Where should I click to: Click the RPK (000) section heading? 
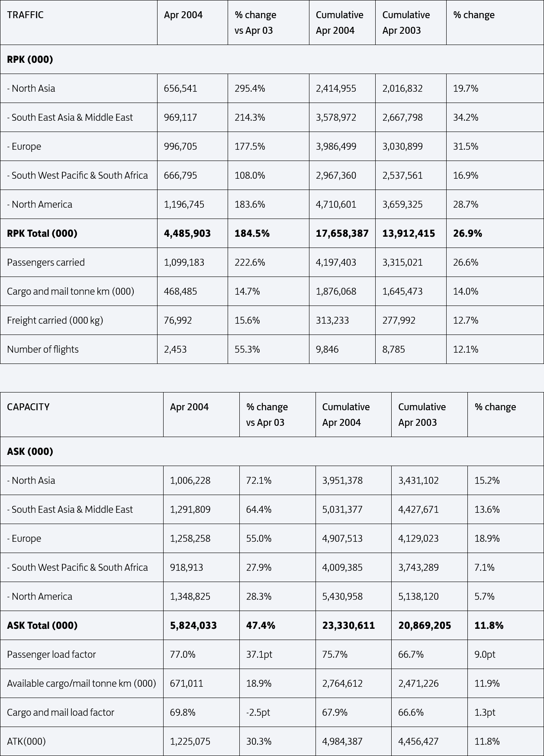[30, 59]
